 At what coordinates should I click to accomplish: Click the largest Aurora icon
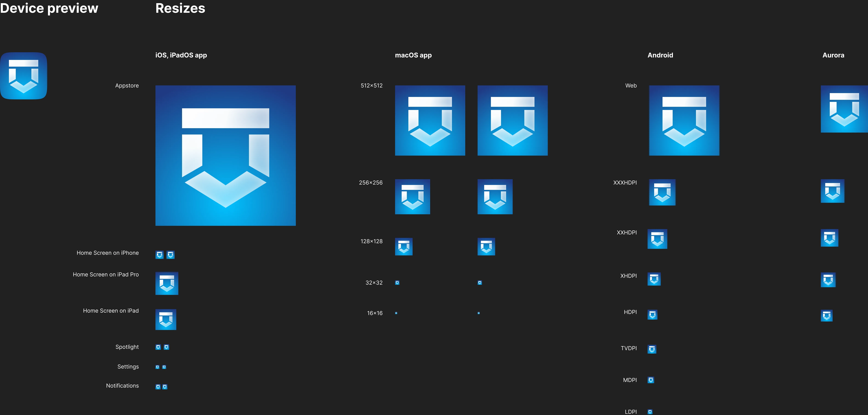coord(844,109)
